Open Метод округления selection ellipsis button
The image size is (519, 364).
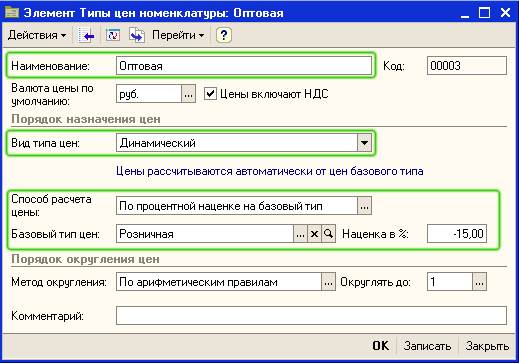tap(328, 282)
